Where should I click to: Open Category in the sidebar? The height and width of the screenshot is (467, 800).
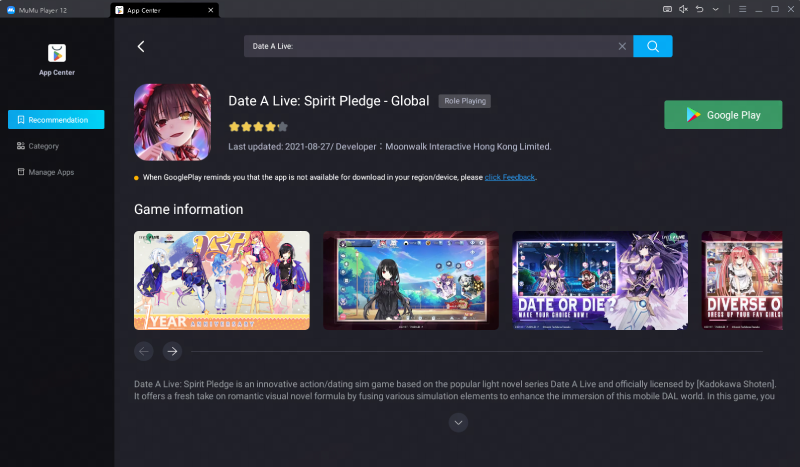[x=38, y=146]
